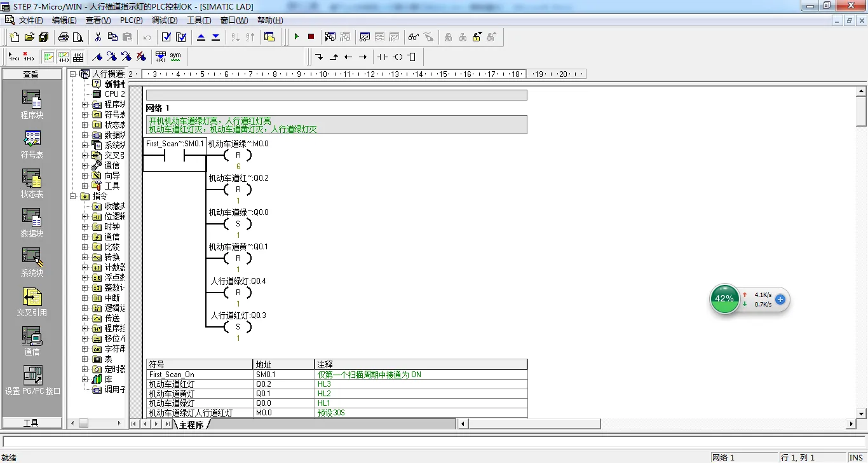
Task: Delete network using the red-X network icon
Action: pos(28,57)
